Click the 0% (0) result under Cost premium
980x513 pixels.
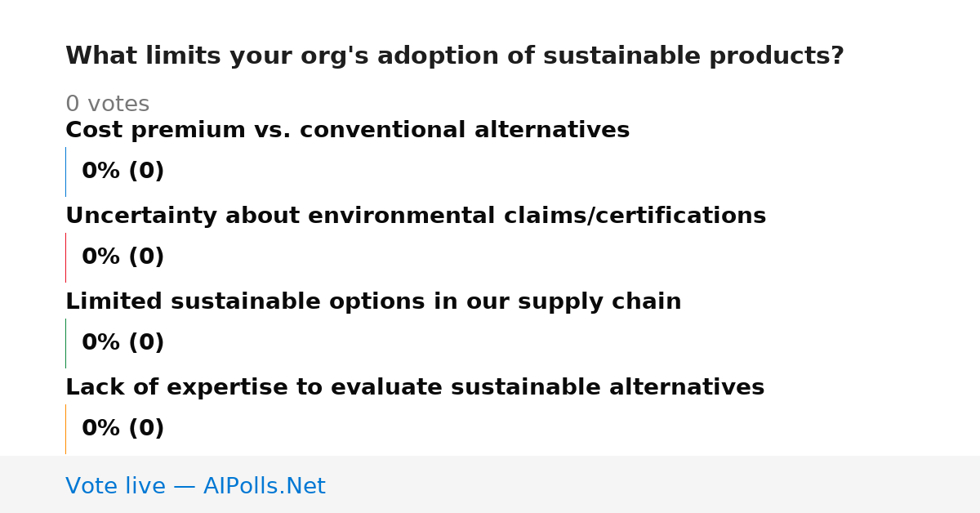122,172
